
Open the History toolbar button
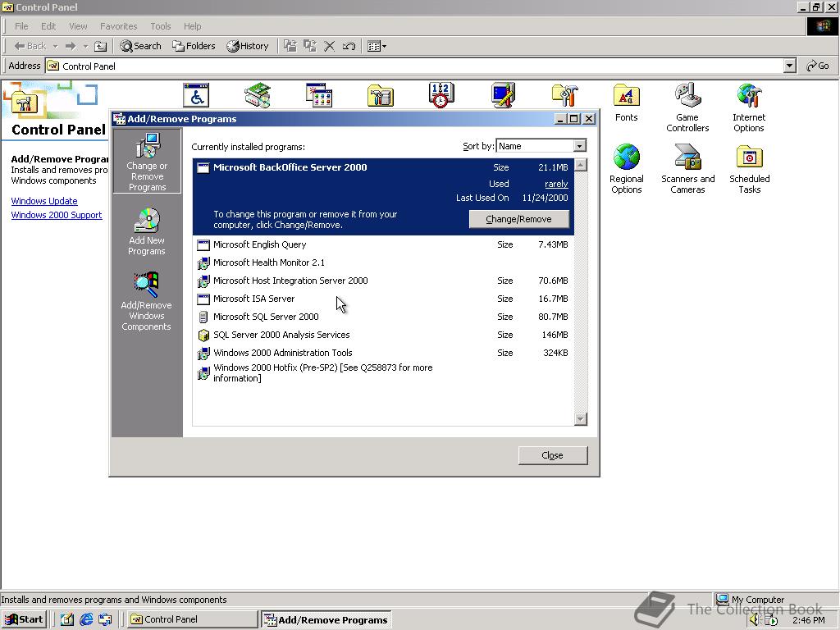pos(248,46)
